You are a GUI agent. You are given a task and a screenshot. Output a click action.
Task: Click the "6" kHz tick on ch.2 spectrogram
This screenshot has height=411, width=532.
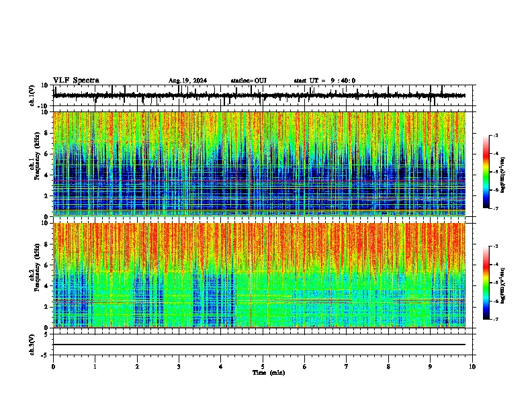click(x=46, y=265)
